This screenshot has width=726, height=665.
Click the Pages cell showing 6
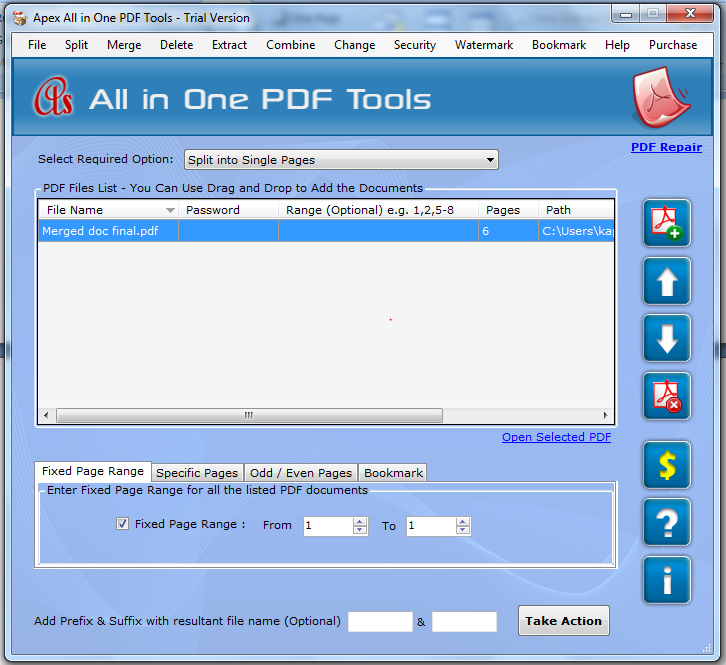[x=508, y=231]
